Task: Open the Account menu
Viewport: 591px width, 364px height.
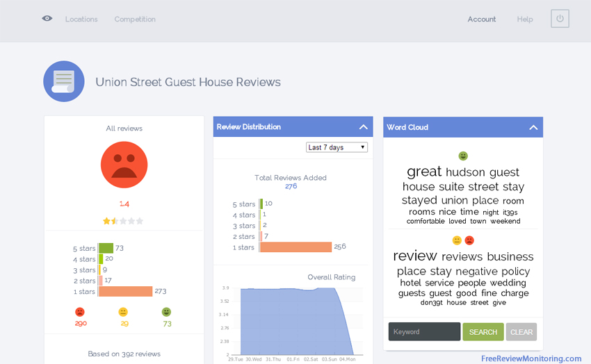Action: pyautogui.click(x=482, y=19)
